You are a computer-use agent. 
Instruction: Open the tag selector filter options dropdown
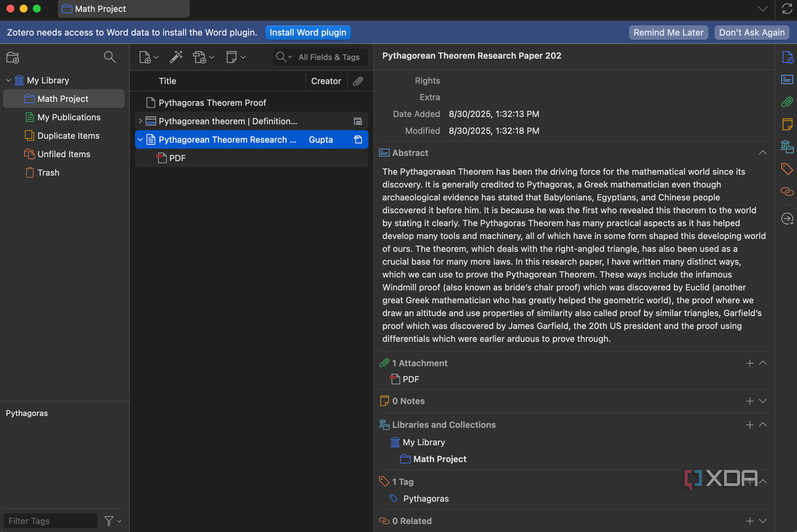113,521
